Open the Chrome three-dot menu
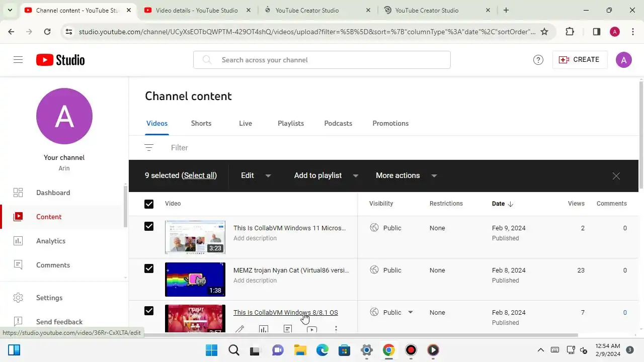 [x=633, y=32]
